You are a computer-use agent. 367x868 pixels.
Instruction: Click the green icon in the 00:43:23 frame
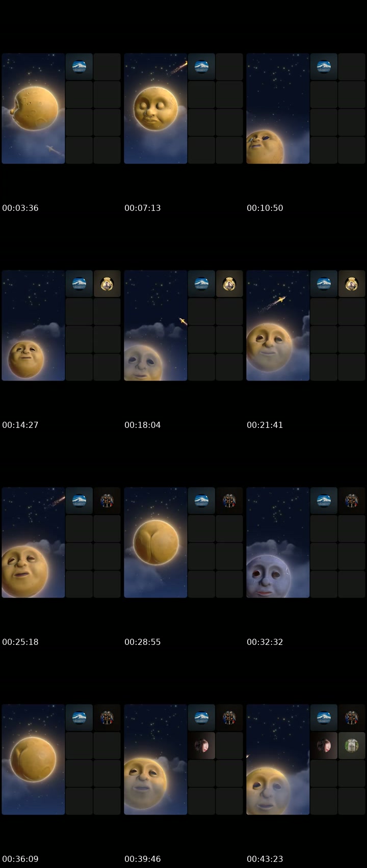352,746
